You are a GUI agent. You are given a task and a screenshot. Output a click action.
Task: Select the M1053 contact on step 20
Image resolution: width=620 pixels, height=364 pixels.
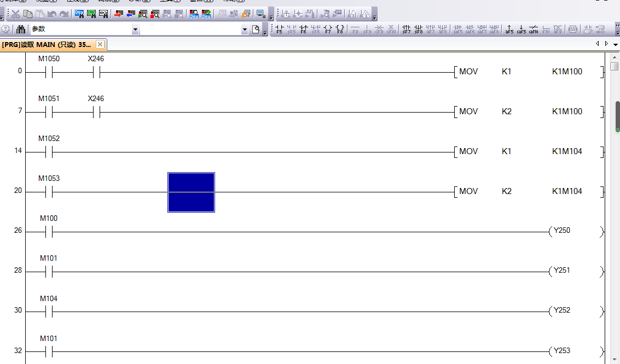[49, 192]
